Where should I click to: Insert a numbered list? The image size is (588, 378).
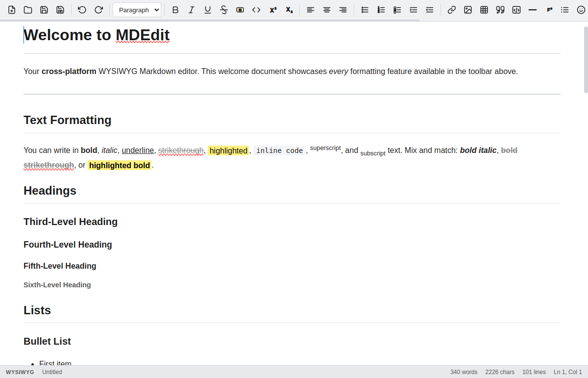[x=381, y=10]
